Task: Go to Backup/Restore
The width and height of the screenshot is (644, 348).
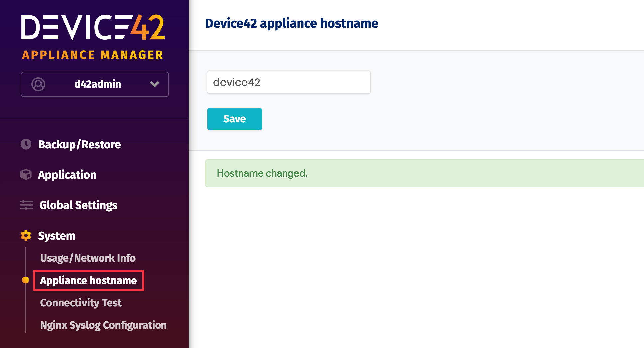Action: 79,144
